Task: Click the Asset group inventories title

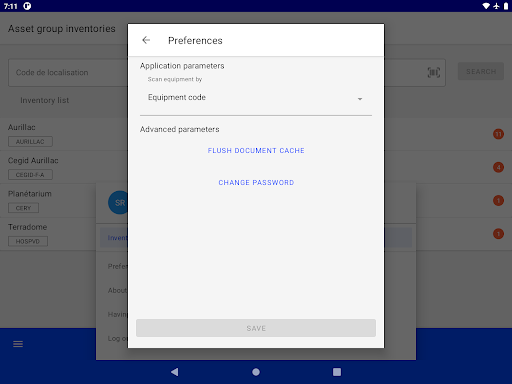Action: click(x=62, y=29)
